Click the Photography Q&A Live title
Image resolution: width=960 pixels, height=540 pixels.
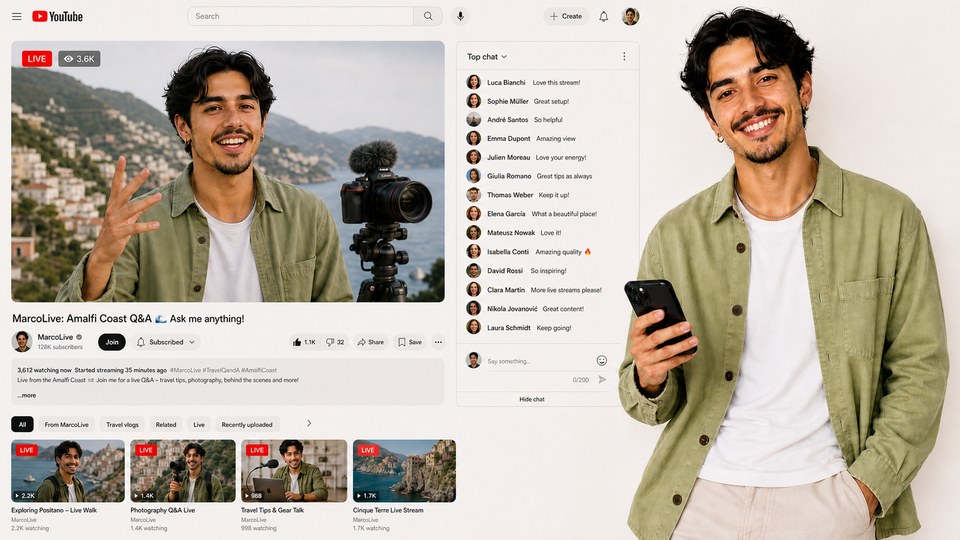(163, 510)
